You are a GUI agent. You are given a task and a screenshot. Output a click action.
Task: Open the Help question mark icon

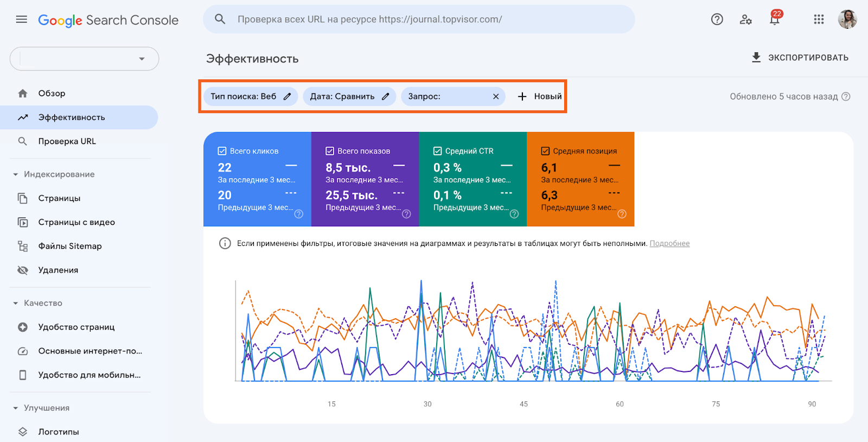coord(717,20)
